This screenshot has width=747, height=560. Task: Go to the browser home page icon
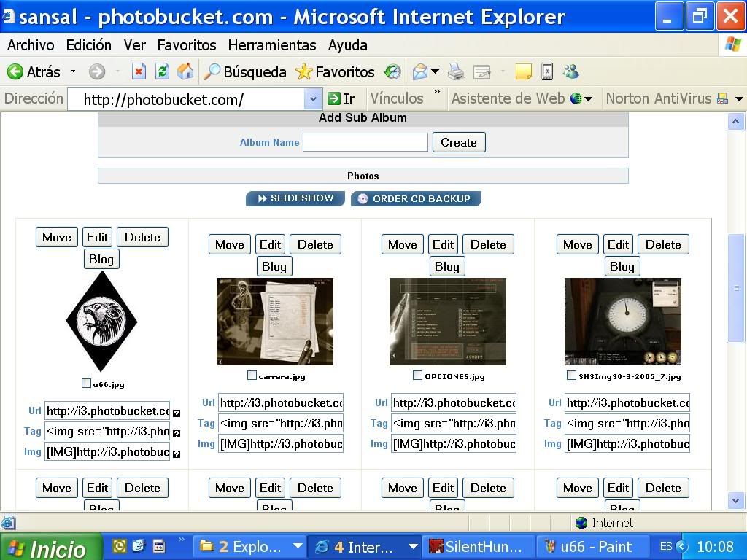tap(185, 71)
